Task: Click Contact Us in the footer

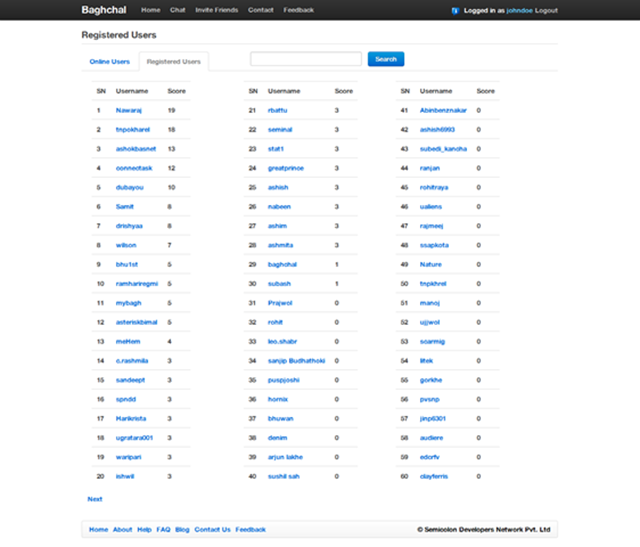Action: tap(212, 529)
